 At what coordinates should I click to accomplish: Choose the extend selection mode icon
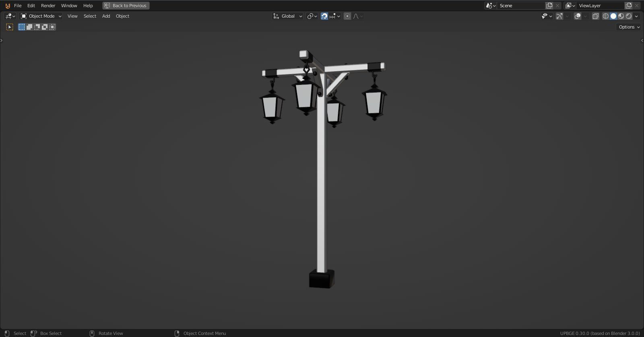(29, 27)
